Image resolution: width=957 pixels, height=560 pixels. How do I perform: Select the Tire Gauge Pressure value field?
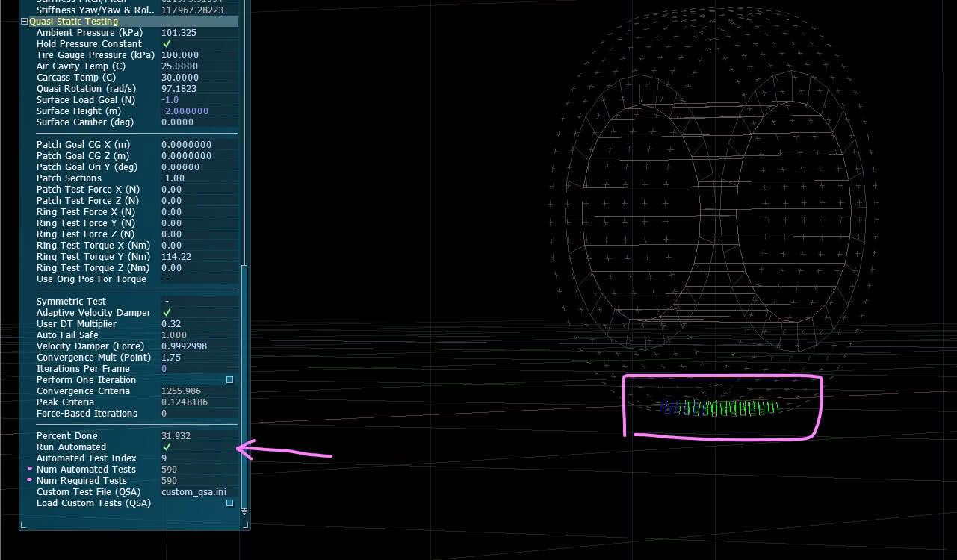180,55
